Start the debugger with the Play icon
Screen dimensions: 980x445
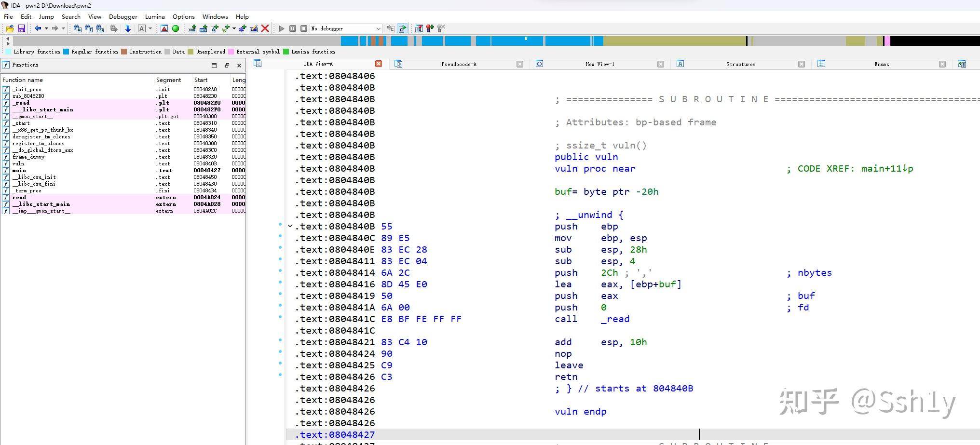[x=282, y=28]
